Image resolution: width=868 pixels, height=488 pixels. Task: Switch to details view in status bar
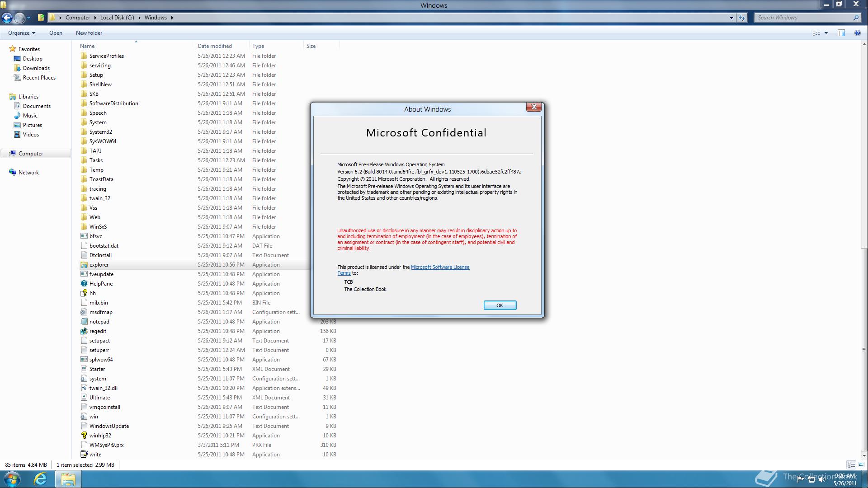coord(851,465)
